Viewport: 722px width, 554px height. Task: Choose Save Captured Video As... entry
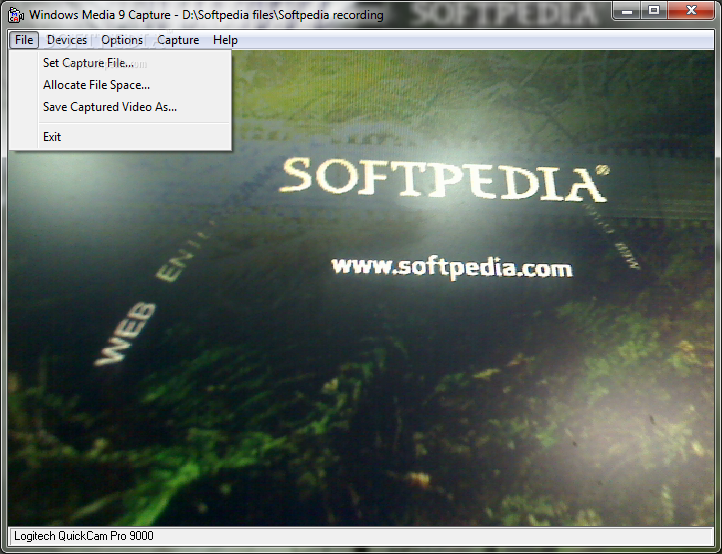pyautogui.click(x=120, y=107)
